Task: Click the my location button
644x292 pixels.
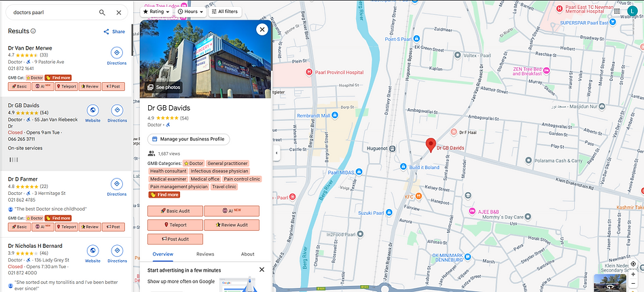Action: (633, 263)
